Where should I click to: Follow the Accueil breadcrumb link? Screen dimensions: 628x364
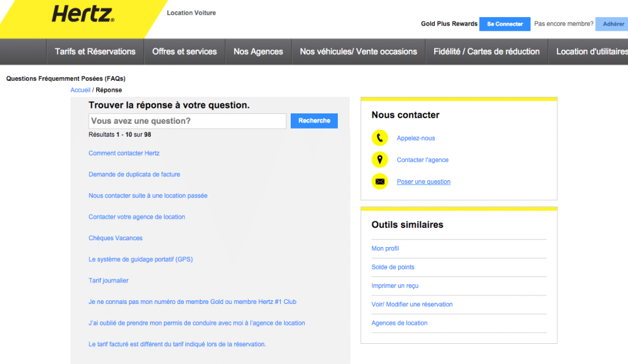click(80, 89)
